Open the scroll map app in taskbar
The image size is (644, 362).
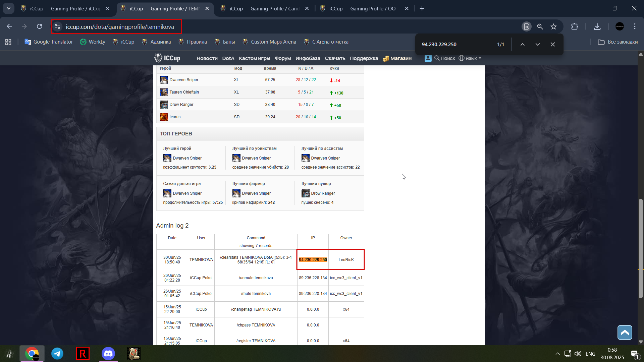pyautogui.click(x=133, y=354)
